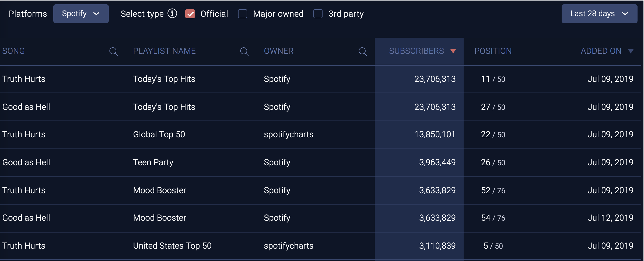The height and width of the screenshot is (261, 644).
Task: Click position 26 / 50
Action: pos(493,162)
